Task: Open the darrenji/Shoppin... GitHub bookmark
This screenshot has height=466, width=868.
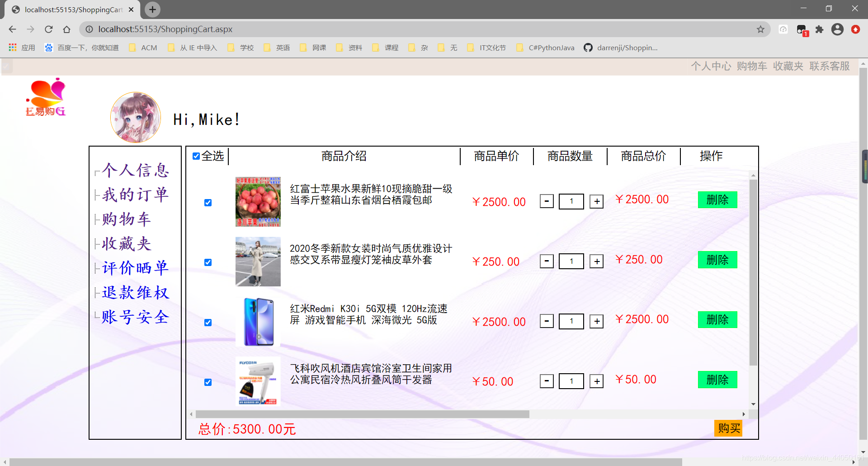Action: tap(621, 48)
